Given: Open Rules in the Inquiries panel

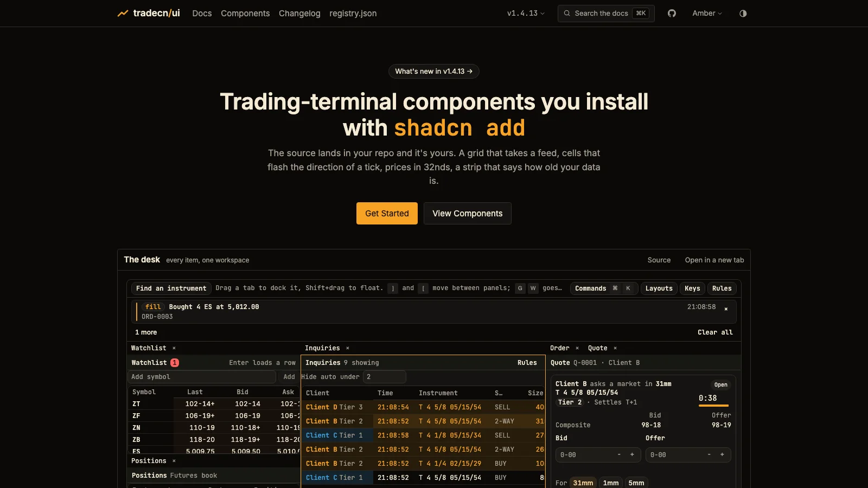Looking at the screenshot, I should (x=527, y=362).
